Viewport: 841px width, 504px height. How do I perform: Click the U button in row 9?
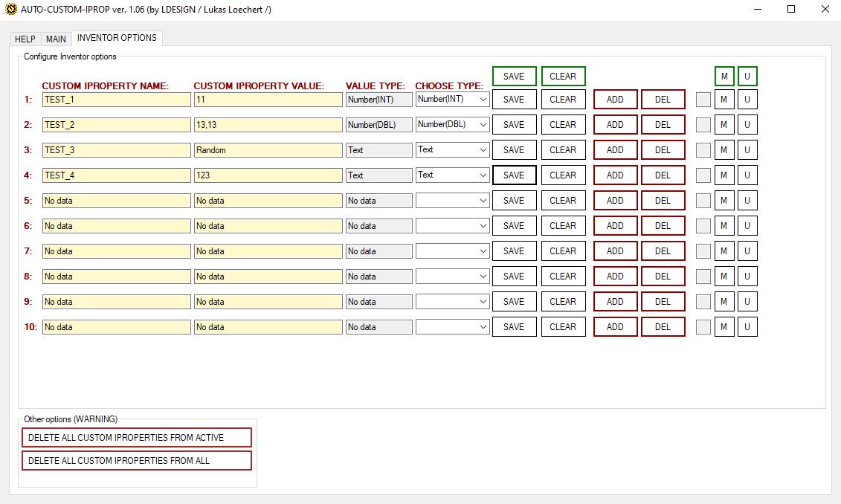747,301
